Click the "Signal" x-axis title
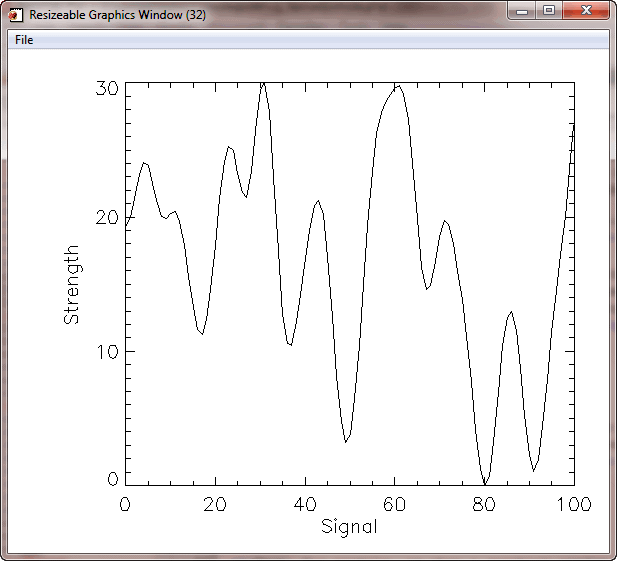Screen dimensions: 617x561 (349, 526)
